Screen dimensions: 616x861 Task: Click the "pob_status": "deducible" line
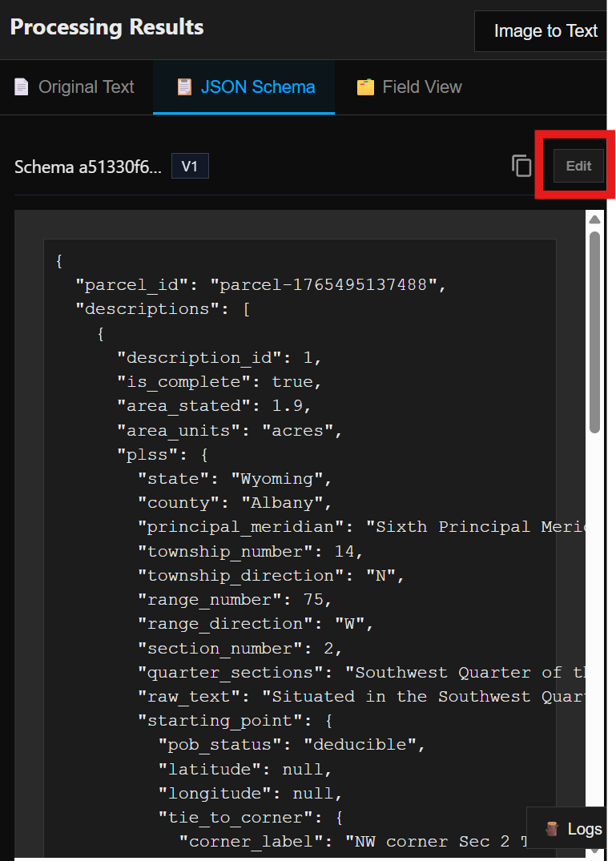click(x=292, y=745)
